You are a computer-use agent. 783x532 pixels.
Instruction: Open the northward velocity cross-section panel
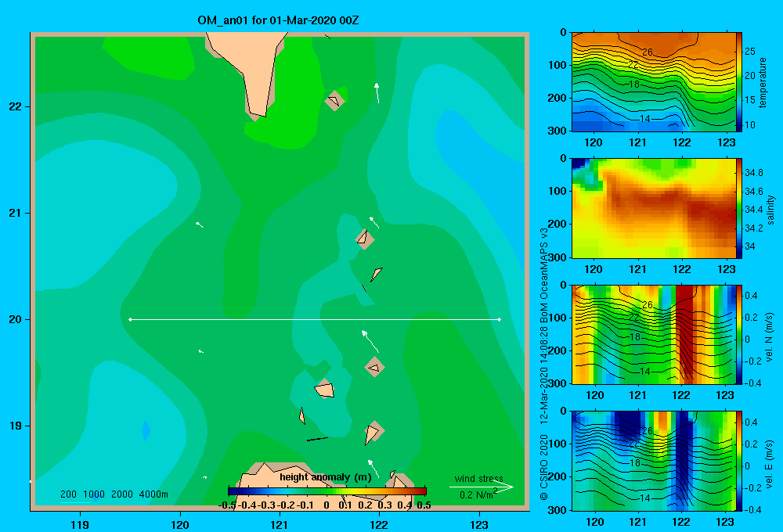654,335
